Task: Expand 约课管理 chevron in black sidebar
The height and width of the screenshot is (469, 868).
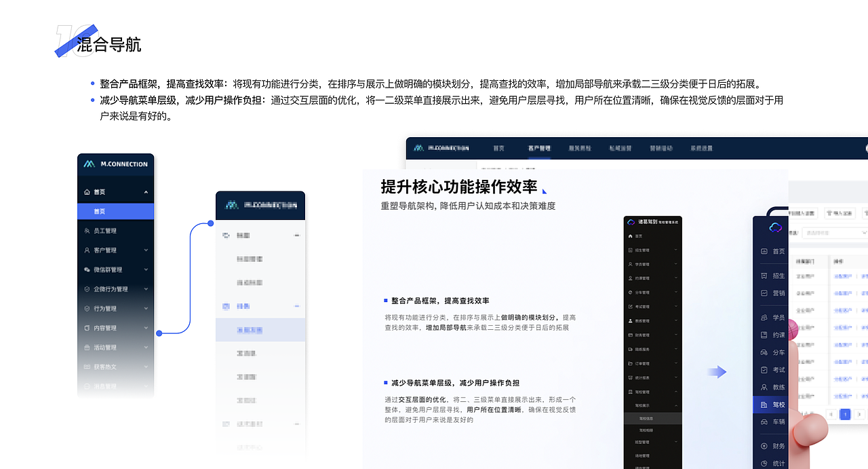Action: coord(676,278)
